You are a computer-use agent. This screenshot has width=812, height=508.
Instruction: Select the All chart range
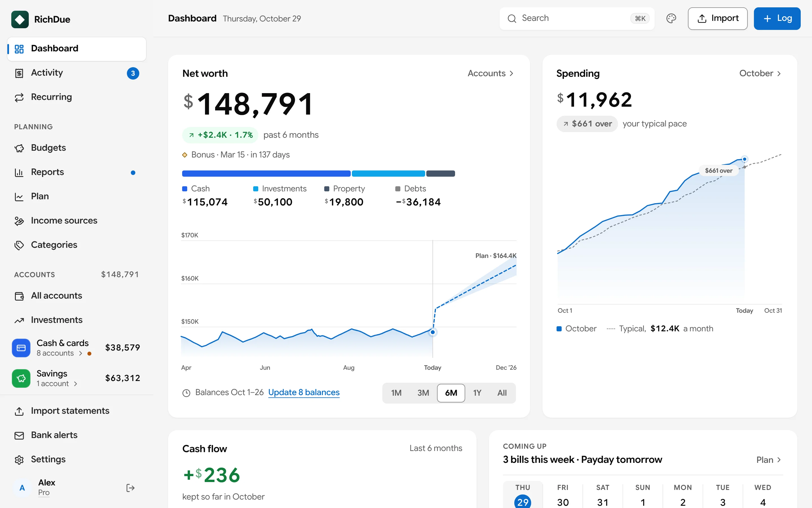click(x=502, y=393)
